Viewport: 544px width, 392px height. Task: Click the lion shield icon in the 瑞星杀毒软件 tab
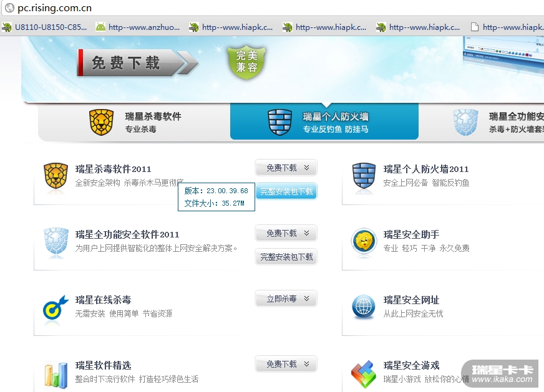tap(101, 122)
